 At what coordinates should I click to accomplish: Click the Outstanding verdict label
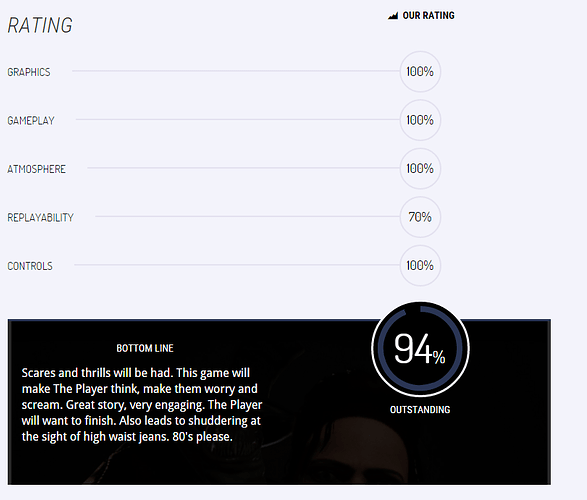(x=420, y=410)
